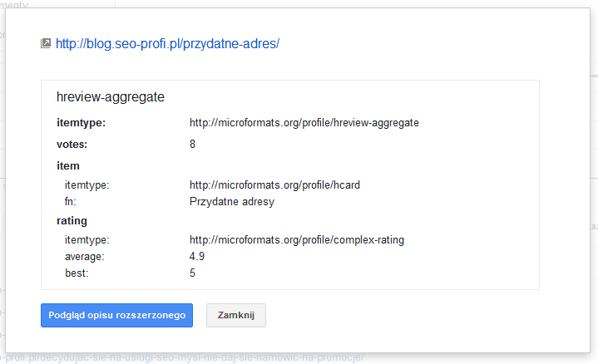Select the bold votes label
This screenshot has height=364, width=598.
pyautogui.click(x=72, y=145)
